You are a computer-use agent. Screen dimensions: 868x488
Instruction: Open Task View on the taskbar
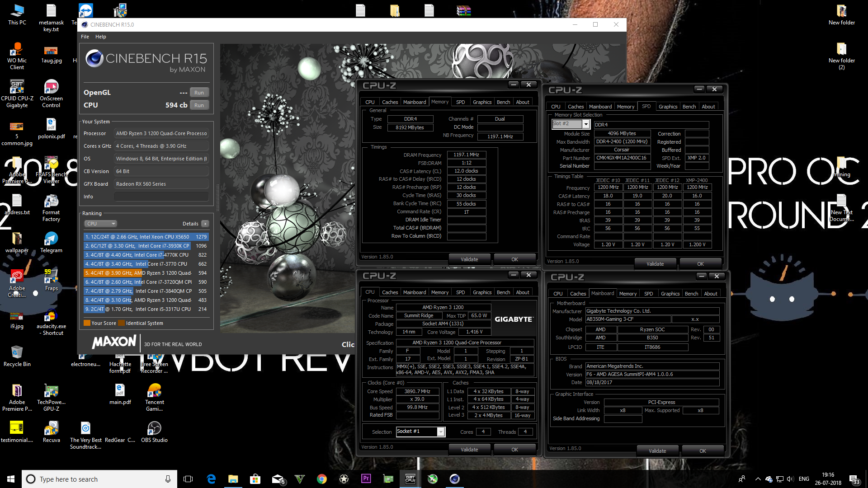coord(188,479)
